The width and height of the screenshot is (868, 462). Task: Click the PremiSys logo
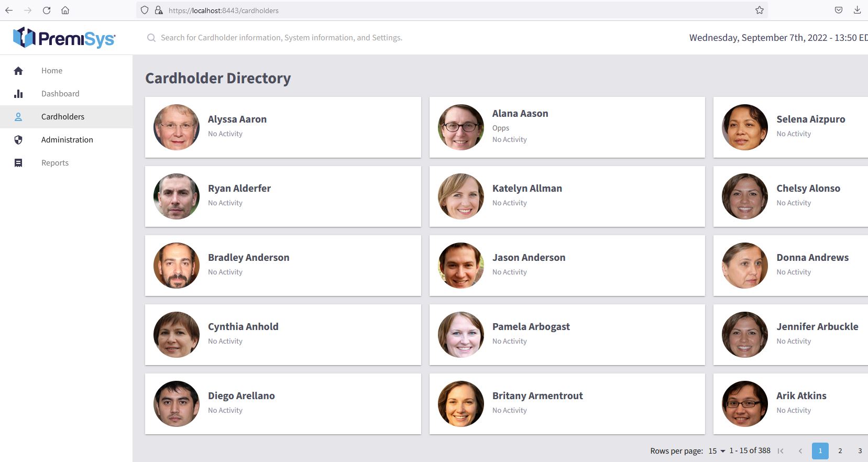[x=64, y=38]
